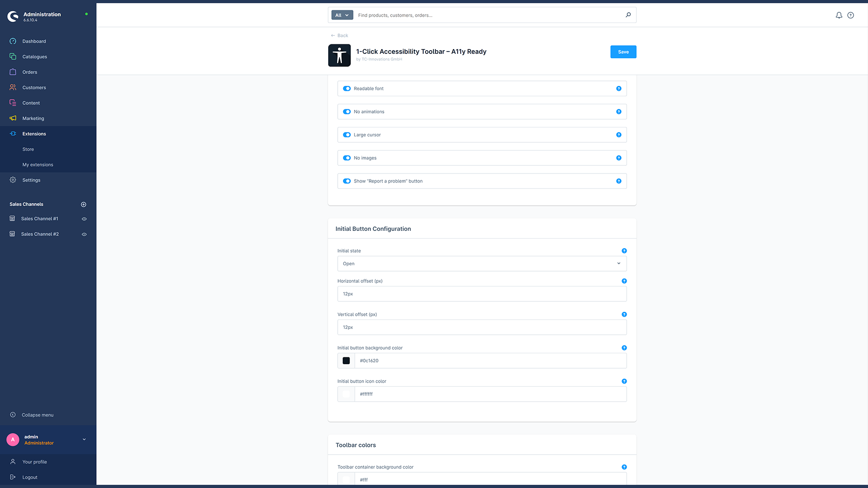The image size is (868, 488).
Task: Log out of the administration
Action: click(x=30, y=477)
